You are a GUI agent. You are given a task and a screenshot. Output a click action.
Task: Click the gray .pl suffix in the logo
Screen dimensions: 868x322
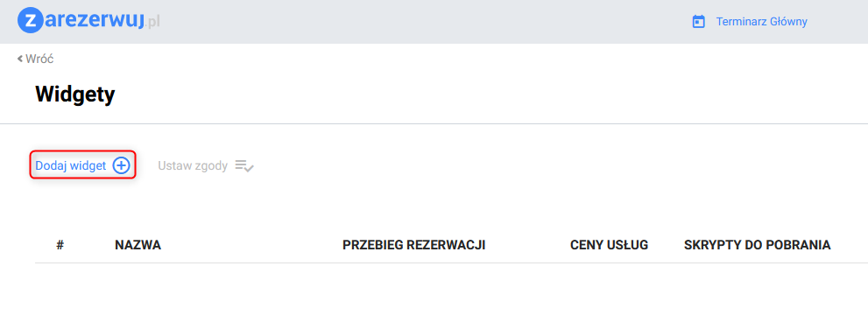tap(152, 23)
